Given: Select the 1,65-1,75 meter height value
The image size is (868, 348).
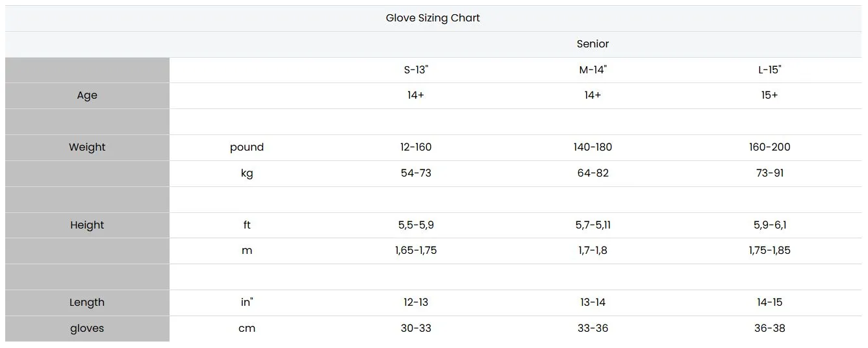Looking at the screenshot, I should (416, 251).
